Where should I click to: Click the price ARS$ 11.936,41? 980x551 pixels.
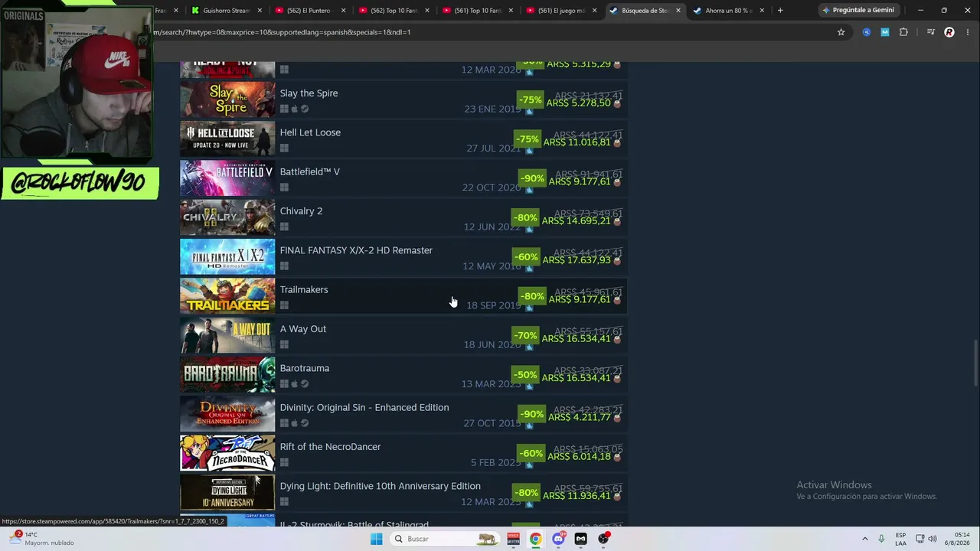576,496
